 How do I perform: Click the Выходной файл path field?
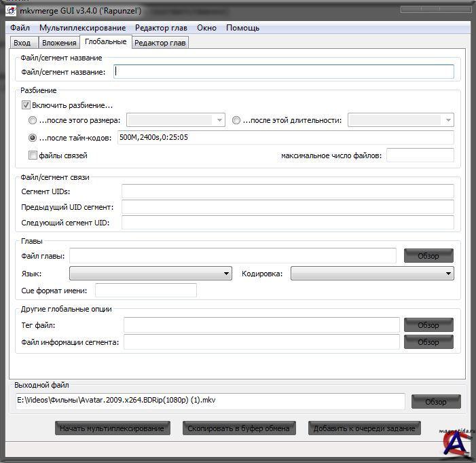pyautogui.click(x=210, y=401)
